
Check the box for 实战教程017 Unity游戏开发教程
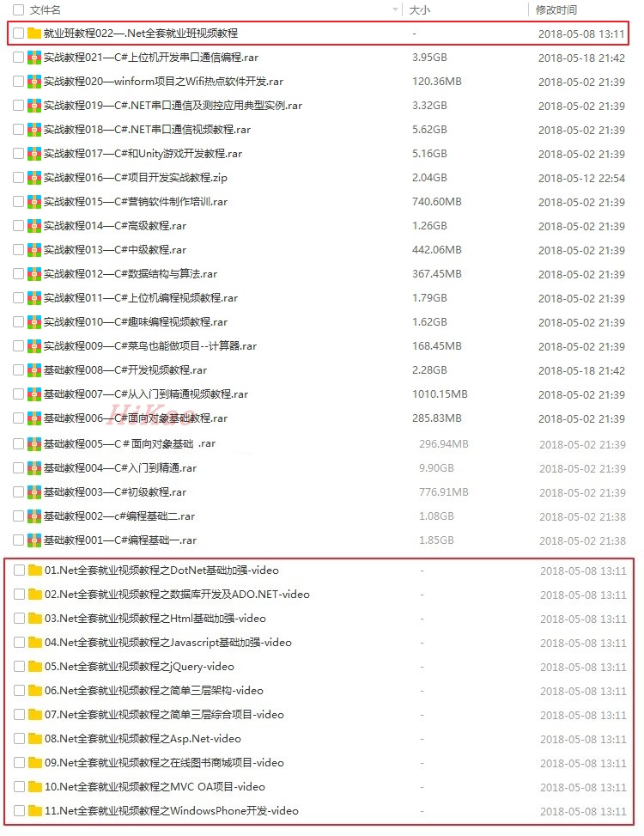tap(18, 154)
